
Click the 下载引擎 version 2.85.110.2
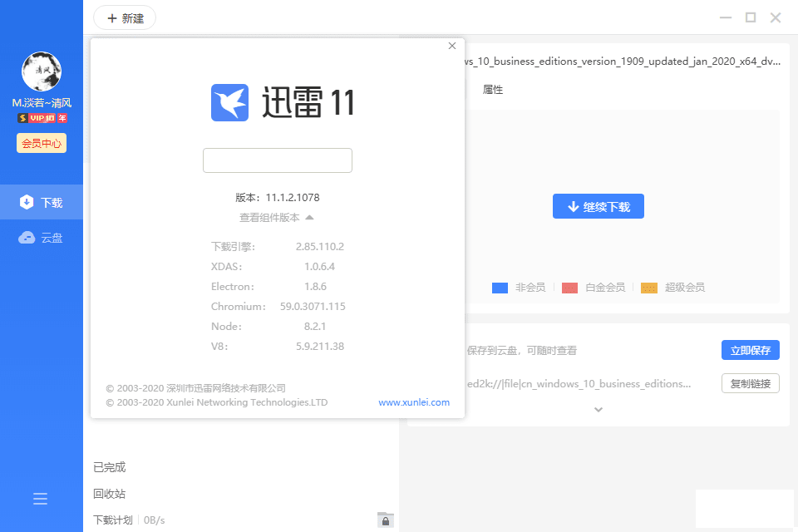point(320,246)
